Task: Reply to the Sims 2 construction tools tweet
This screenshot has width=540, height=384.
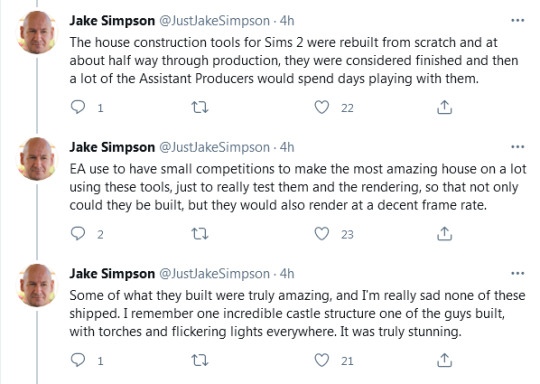Action: [x=78, y=107]
